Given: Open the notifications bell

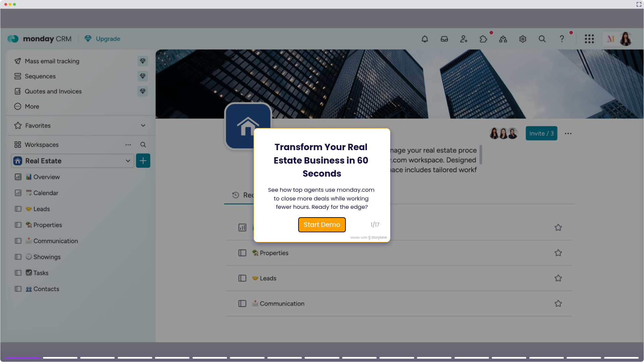Looking at the screenshot, I should click(424, 39).
